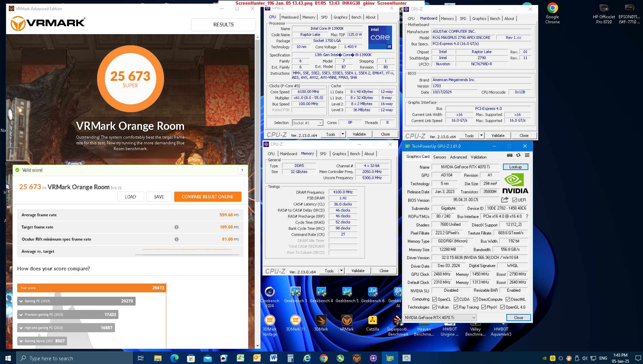The image size is (643, 364).
Task: Open Excel from the taskbar
Action: [x=240, y=358]
